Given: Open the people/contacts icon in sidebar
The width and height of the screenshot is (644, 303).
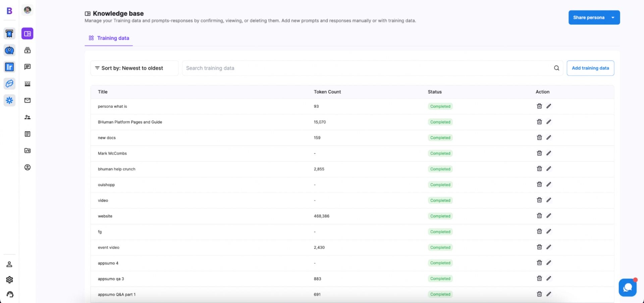Looking at the screenshot, I should [x=28, y=117].
